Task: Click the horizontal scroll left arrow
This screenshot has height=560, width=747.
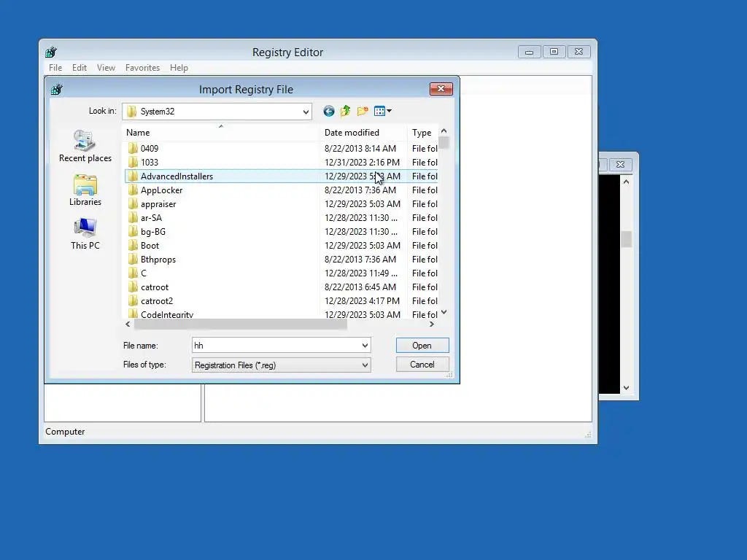Action: coord(128,324)
